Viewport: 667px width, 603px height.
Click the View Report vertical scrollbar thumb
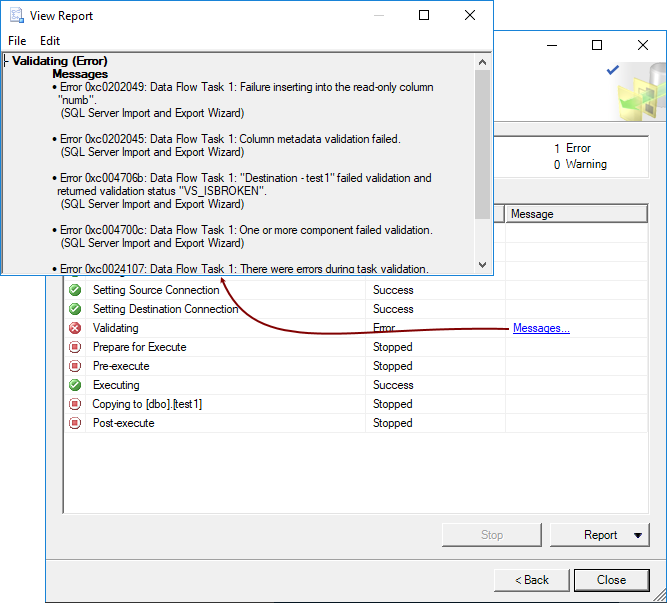(x=482, y=145)
